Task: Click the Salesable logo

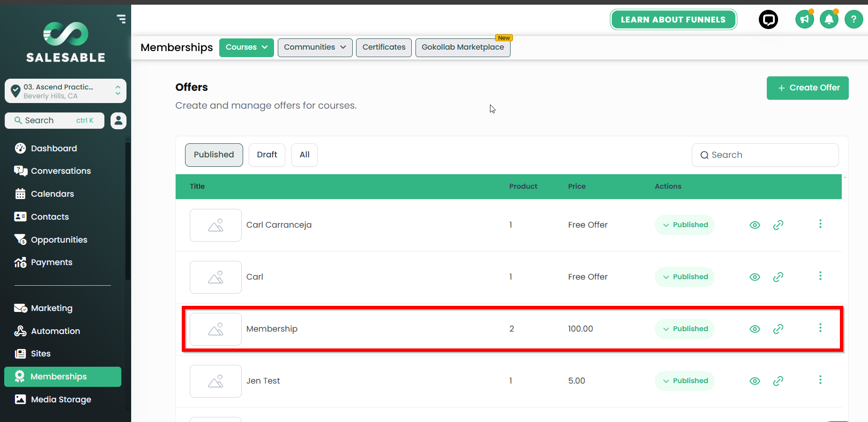Action: click(66, 42)
